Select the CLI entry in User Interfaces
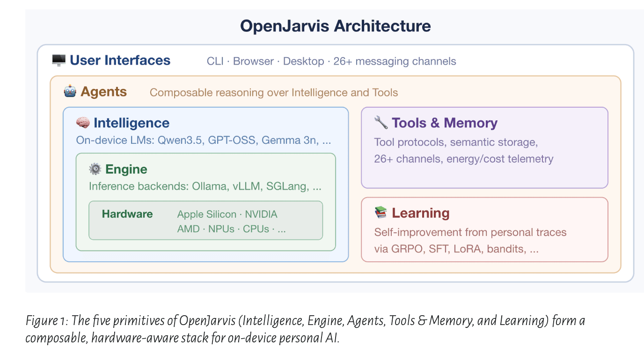The image size is (644, 355). coord(215,61)
